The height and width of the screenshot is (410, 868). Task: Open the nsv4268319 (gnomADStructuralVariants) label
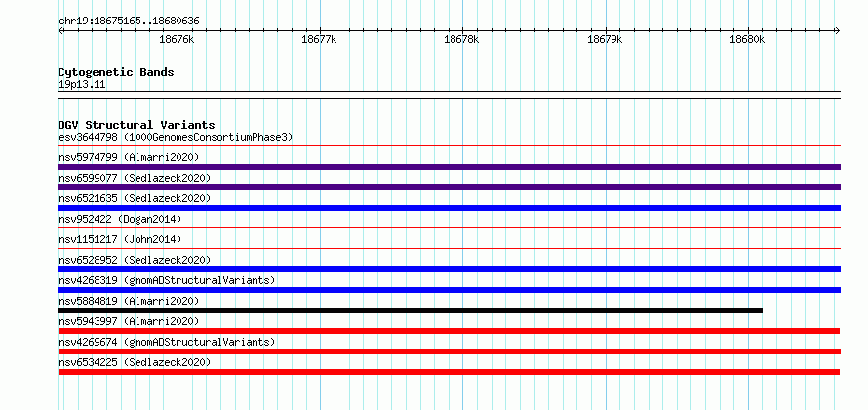point(167,280)
